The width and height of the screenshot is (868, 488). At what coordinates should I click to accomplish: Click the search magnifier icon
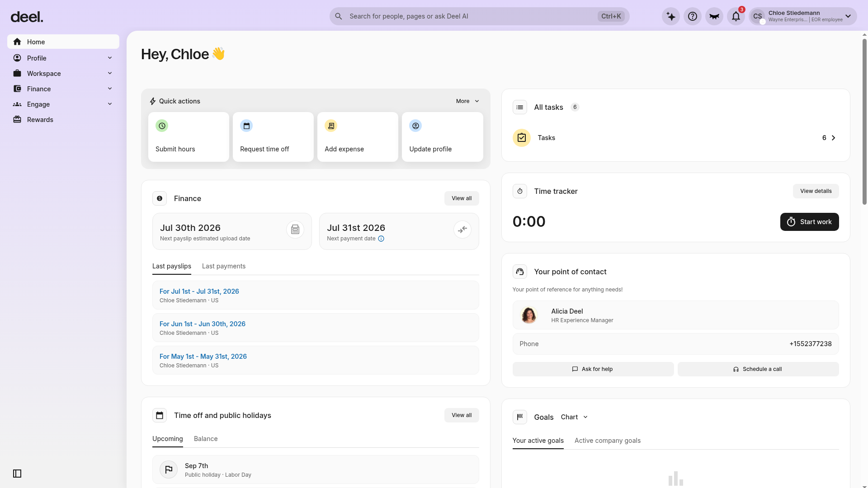339,16
